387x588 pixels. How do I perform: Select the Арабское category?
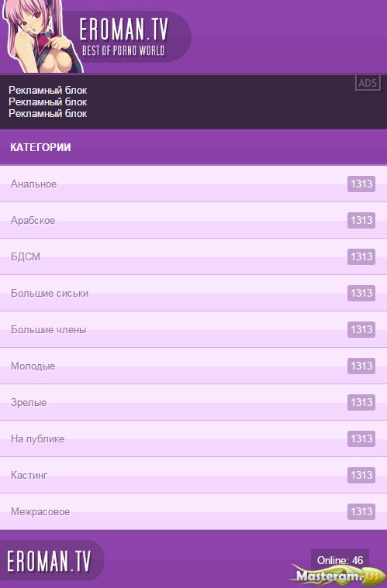coord(193,220)
